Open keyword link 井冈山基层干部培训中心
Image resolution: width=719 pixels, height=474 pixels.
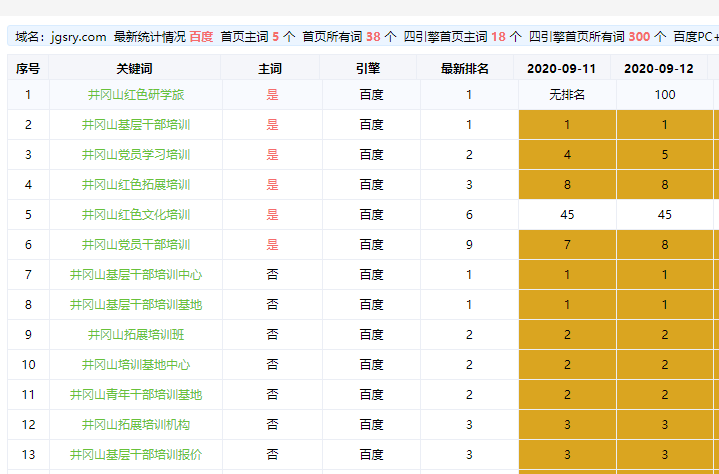(x=136, y=275)
